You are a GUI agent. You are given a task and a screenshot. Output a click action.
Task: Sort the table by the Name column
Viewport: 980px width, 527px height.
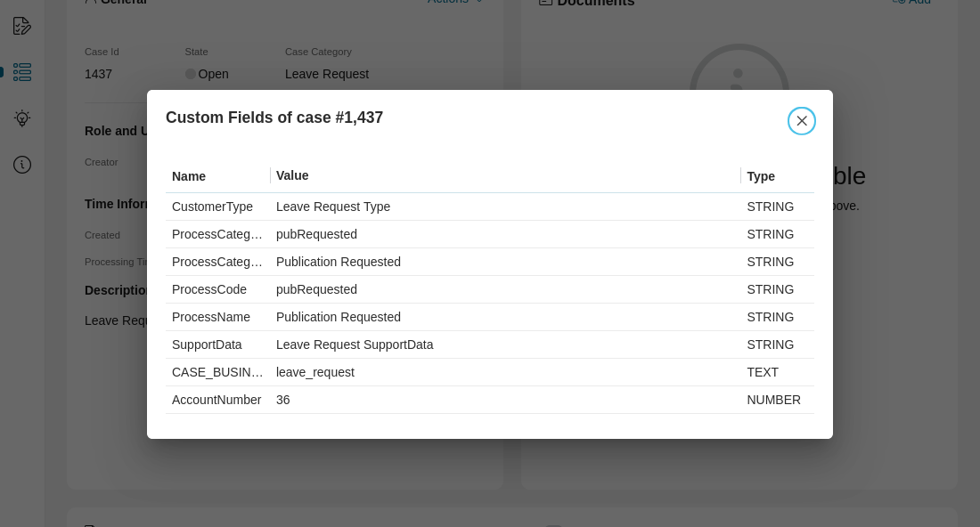(188, 176)
